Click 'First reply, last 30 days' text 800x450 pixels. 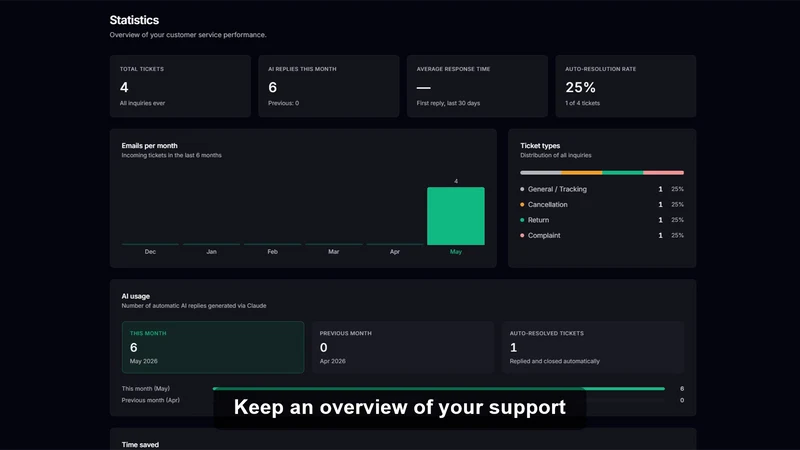(448, 103)
